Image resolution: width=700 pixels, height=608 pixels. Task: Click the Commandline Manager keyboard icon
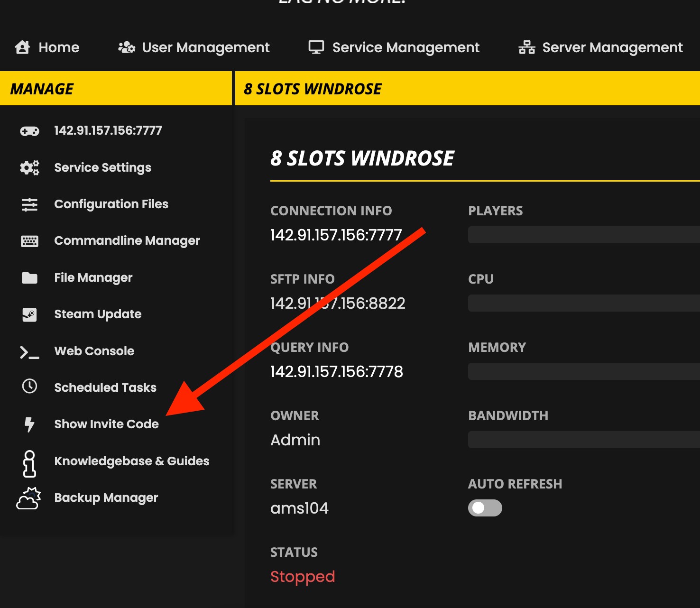(x=29, y=241)
